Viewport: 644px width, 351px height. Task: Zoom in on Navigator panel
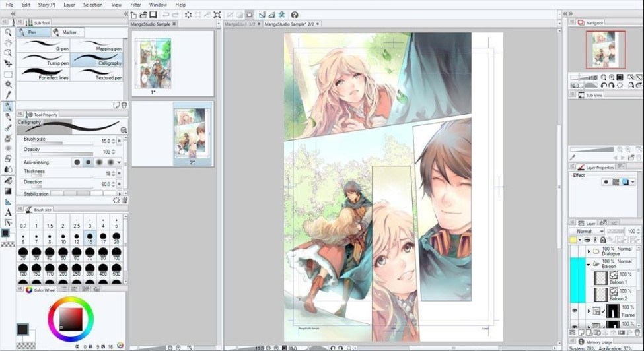(612, 77)
